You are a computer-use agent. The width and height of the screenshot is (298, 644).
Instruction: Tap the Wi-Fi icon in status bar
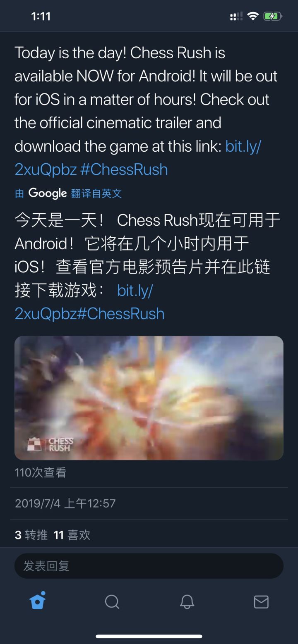[252, 16]
